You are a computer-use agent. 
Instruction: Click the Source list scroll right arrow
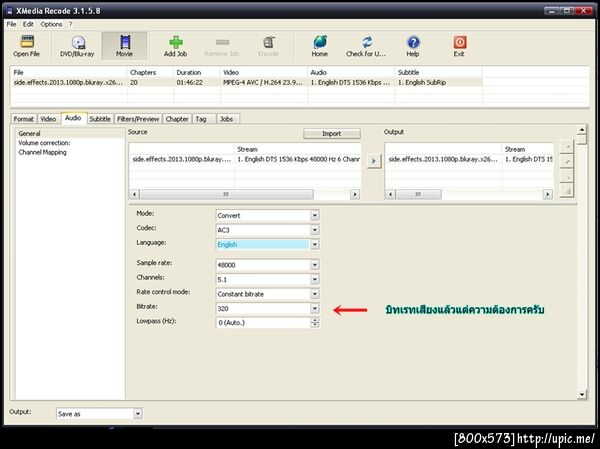pyautogui.click(x=355, y=194)
